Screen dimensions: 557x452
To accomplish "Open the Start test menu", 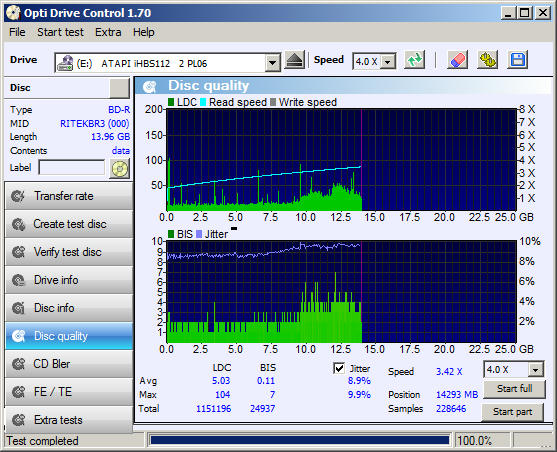I will (60, 32).
